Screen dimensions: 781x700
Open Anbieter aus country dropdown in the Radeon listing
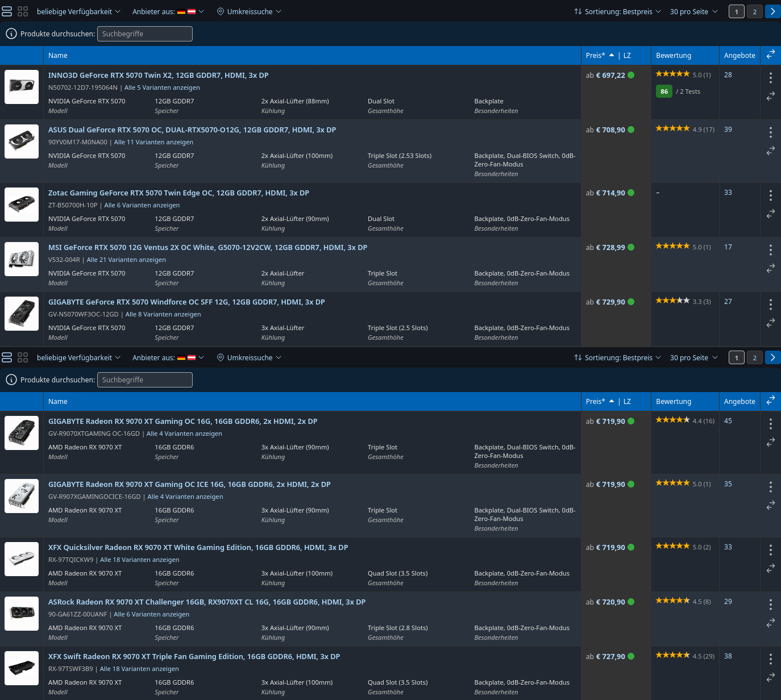168,357
